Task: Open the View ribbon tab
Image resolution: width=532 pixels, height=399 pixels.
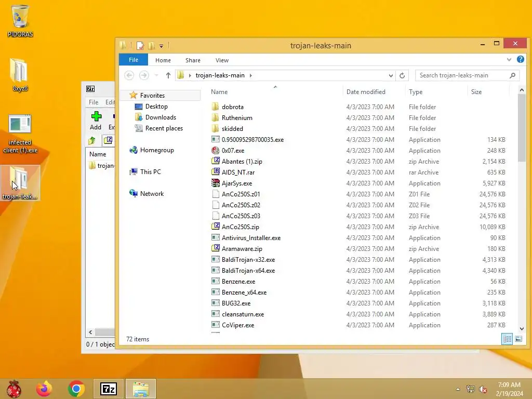Action: (x=222, y=60)
